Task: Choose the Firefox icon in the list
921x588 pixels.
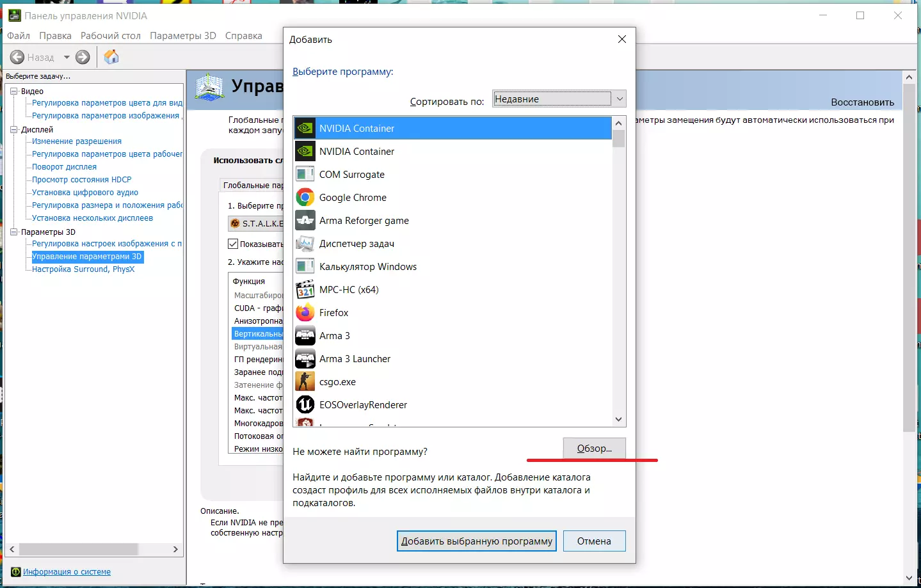Action: (x=305, y=313)
